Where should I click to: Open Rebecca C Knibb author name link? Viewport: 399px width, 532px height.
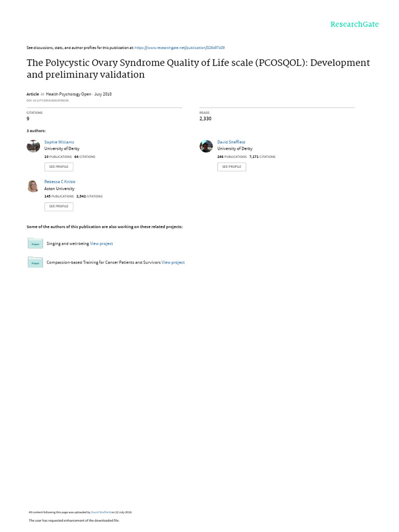[60, 182]
